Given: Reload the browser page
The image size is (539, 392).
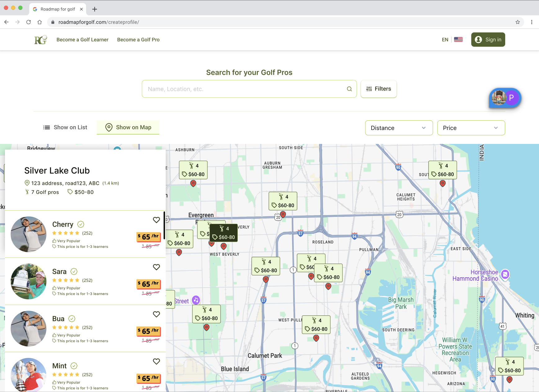Looking at the screenshot, I should 29,22.
